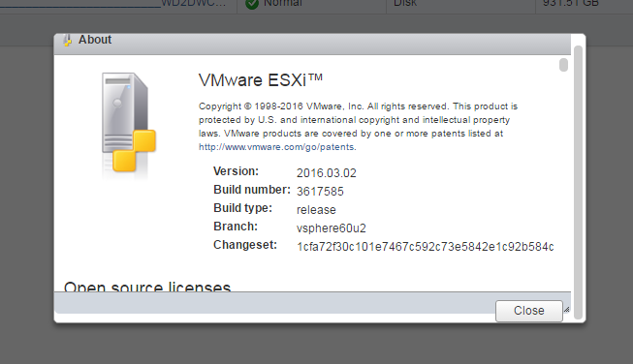This screenshot has height=364, width=633.
Task: Click the branch value vsphere60u2
Action: click(331, 228)
